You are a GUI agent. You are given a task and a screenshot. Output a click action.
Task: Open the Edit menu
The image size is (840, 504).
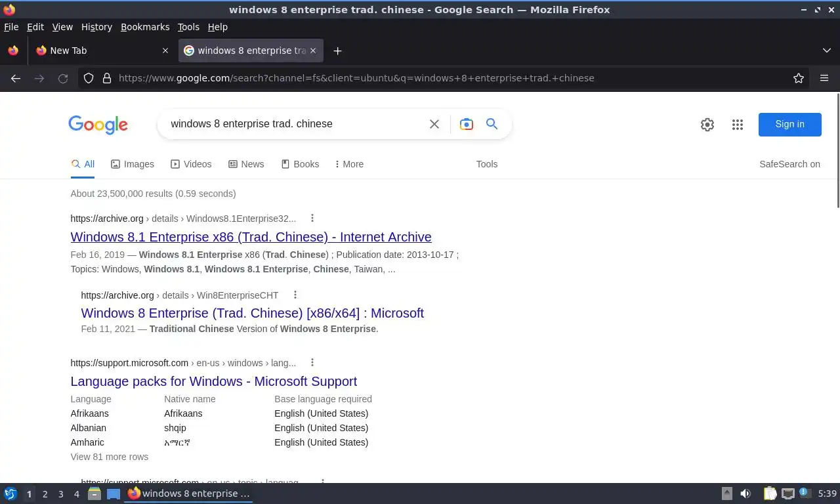tap(35, 27)
